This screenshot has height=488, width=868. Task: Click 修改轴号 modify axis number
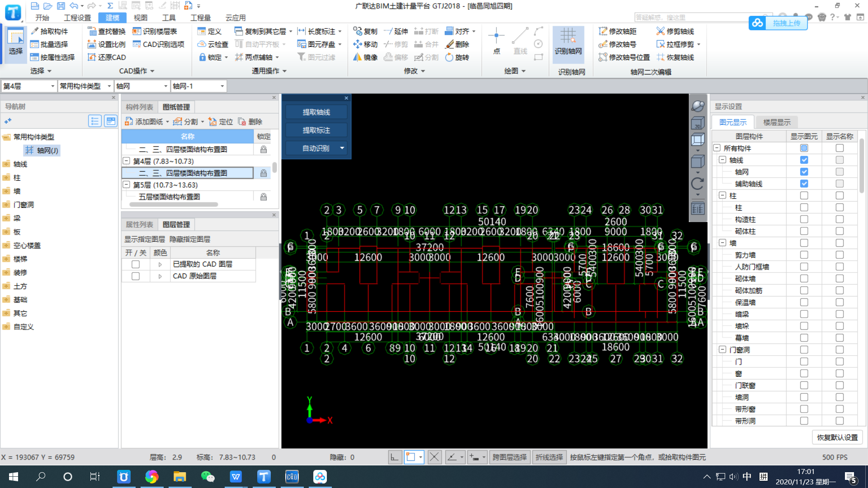pyautogui.click(x=618, y=44)
